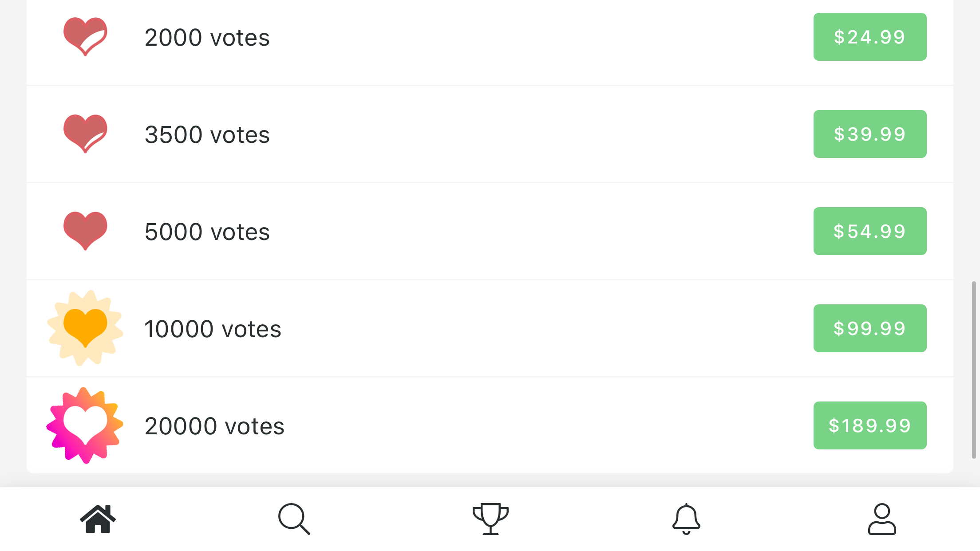Buy 2000 votes for $24.99
The width and height of the screenshot is (980, 551).
coord(869,37)
